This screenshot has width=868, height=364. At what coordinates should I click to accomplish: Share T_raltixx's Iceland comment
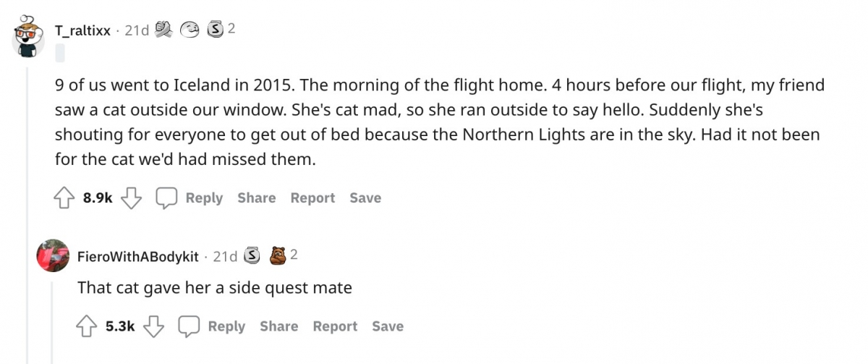point(256,198)
